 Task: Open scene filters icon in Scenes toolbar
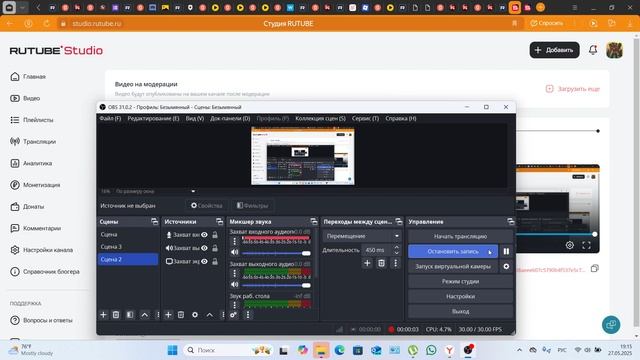(x=130, y=315)
